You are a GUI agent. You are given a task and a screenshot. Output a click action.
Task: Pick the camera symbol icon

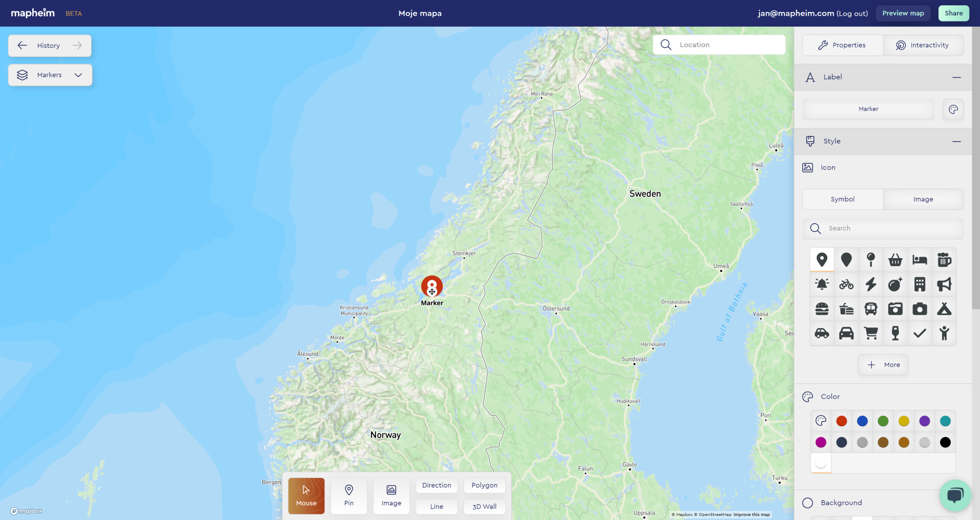tap(920, 309)
